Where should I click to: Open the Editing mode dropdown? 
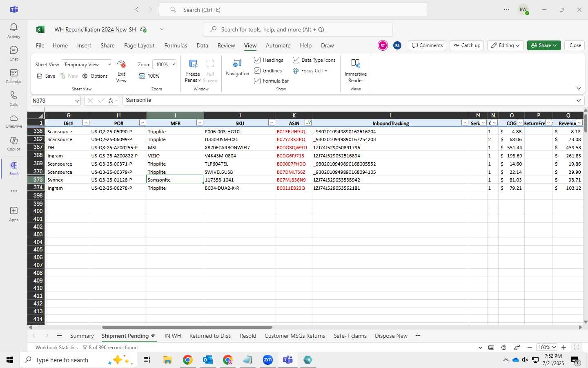tap(506, 45)
